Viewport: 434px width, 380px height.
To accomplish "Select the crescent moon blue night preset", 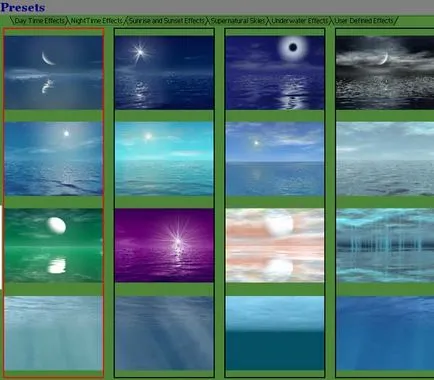I will [x=53, y=73].
